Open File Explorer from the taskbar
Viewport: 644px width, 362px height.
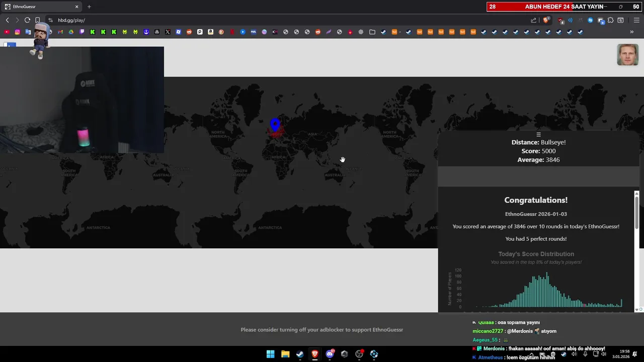pyautogui.click(x=285, y=354)
